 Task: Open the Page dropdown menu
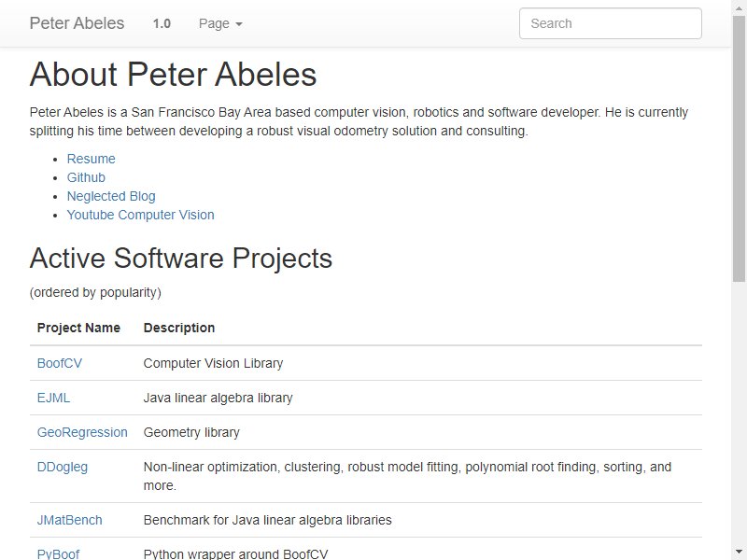pyautogui.click(x=220, y=23)
